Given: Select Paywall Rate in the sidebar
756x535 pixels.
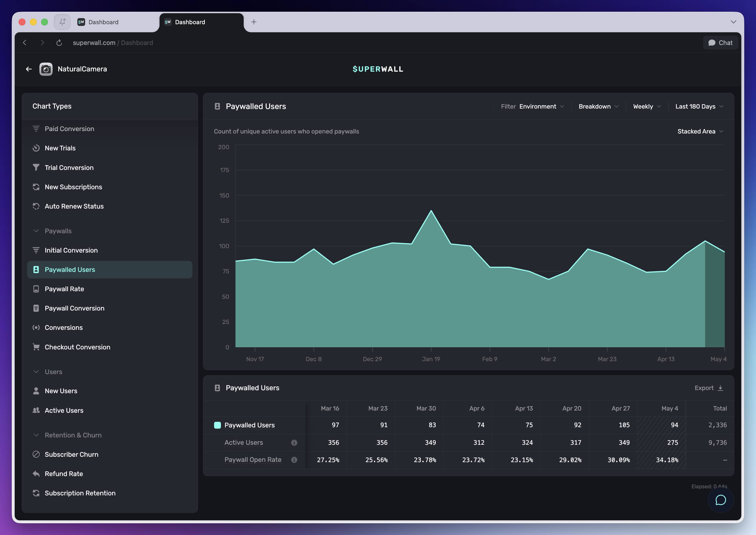Looking at the screenshot, I should click(x=109, y=289).
